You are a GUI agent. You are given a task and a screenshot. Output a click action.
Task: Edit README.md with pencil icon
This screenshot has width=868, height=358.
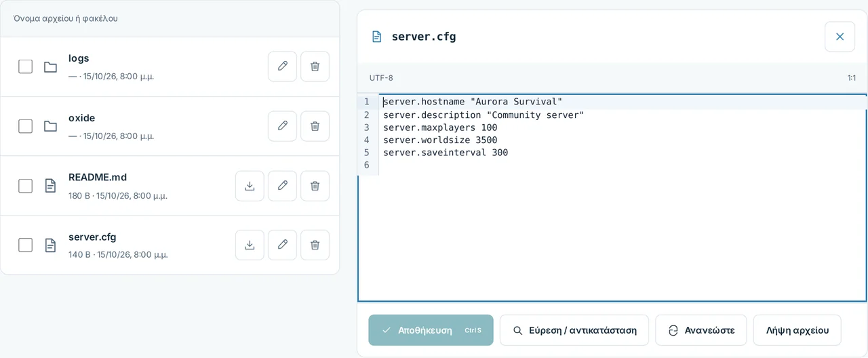click(x=282, y=186)
